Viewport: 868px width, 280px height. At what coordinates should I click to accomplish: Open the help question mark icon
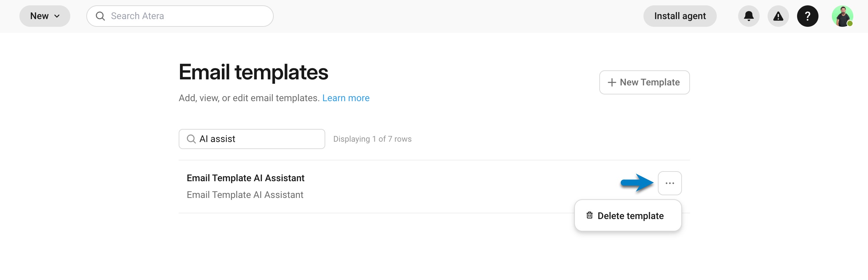[807, 16]
